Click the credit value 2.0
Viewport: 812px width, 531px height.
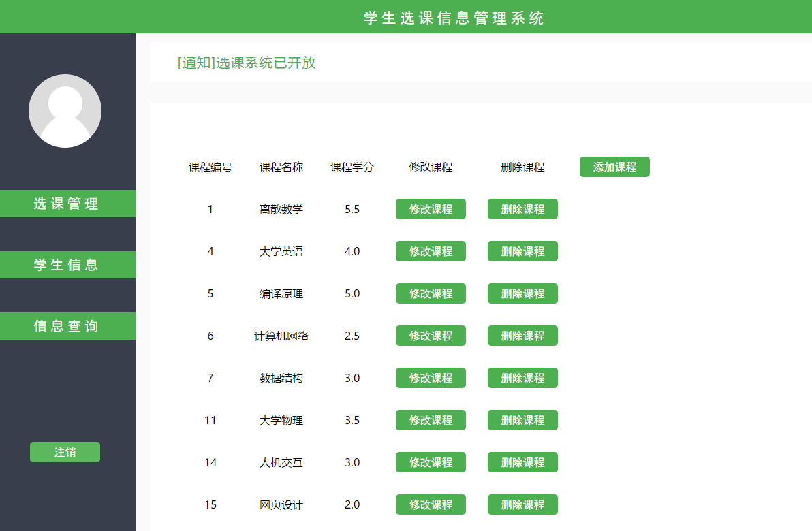point(352,504)
